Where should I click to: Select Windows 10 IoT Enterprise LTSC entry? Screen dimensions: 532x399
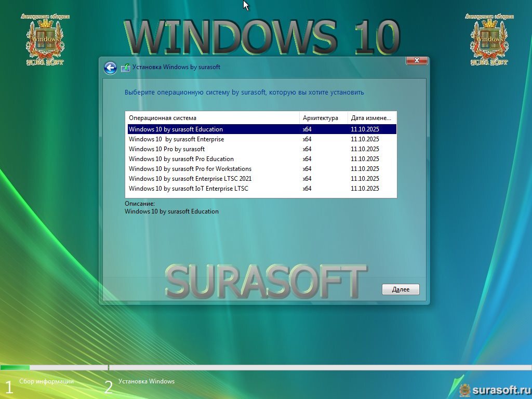click(262, 188)
